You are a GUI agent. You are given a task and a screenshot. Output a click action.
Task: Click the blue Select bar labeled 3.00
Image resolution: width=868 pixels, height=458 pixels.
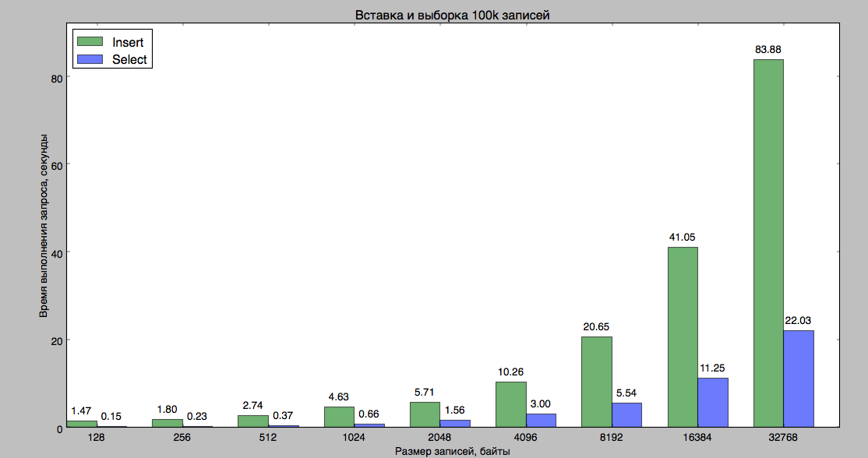pos(541,420)
